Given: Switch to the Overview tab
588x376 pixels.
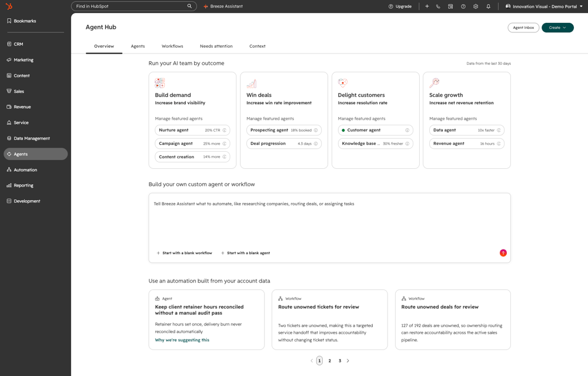Looking at the screenshot, I should tap(104, 46).
